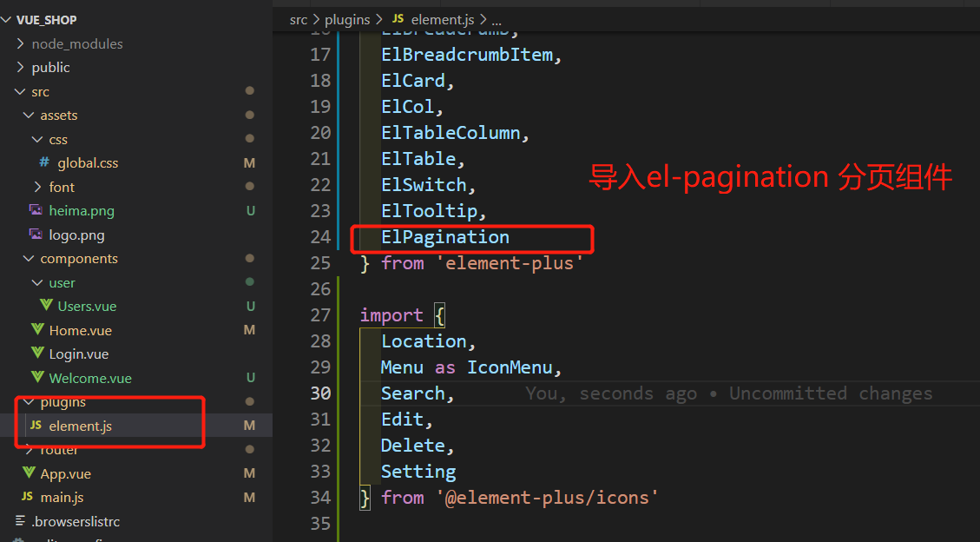This screenshot has height=542, width=980.
Task: Click the image icon of heima.png
Action: tap(36, 210)
